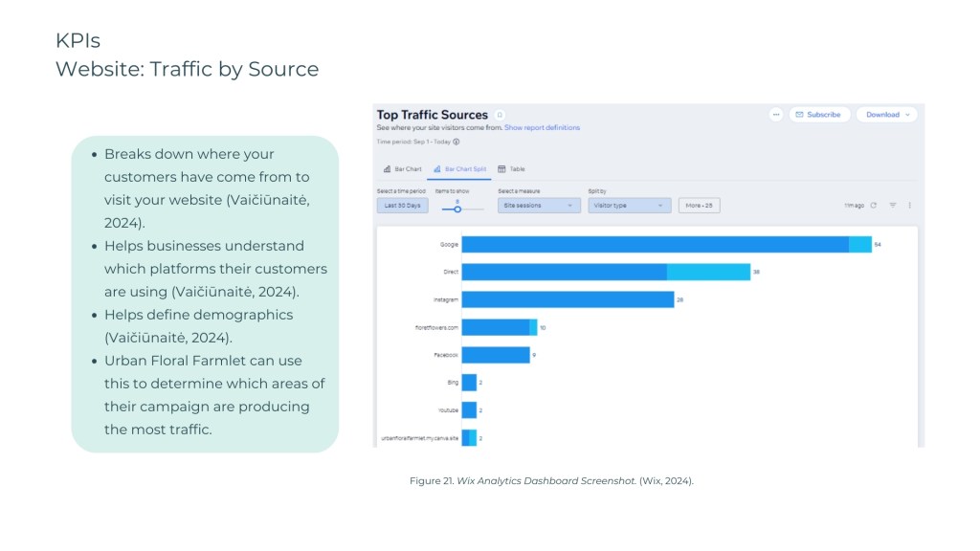Click the bookmark icon beside Top Traffic Sources
980x551 pixels.
point(500,115)
